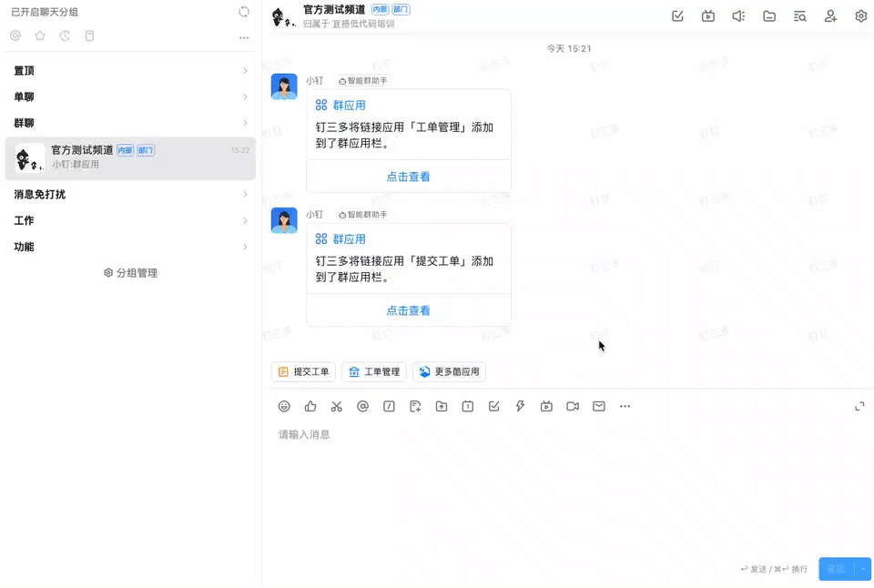Open the group announcement speaker icon
This screenshot has height=588, width=874.
pyautogui.click(x=738, y=16)
